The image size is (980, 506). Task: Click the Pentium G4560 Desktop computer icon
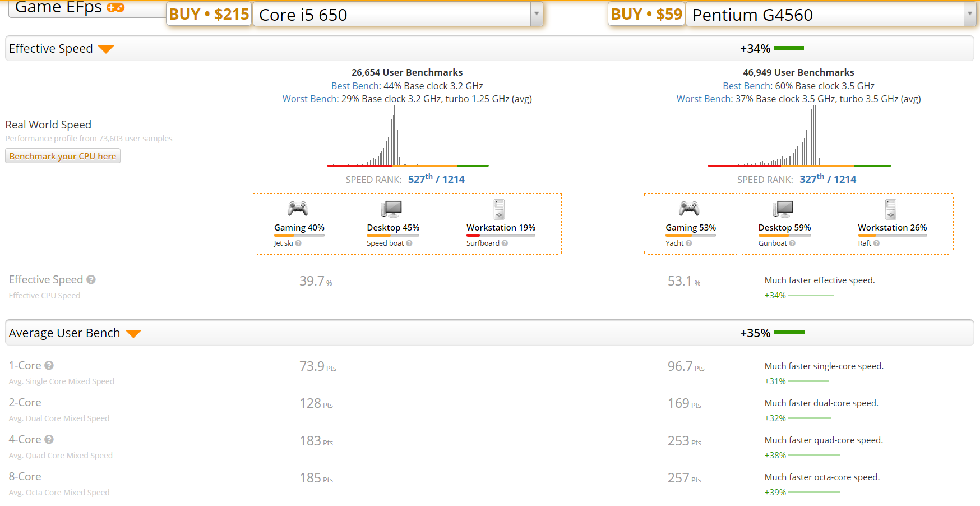tap(783, 209)
